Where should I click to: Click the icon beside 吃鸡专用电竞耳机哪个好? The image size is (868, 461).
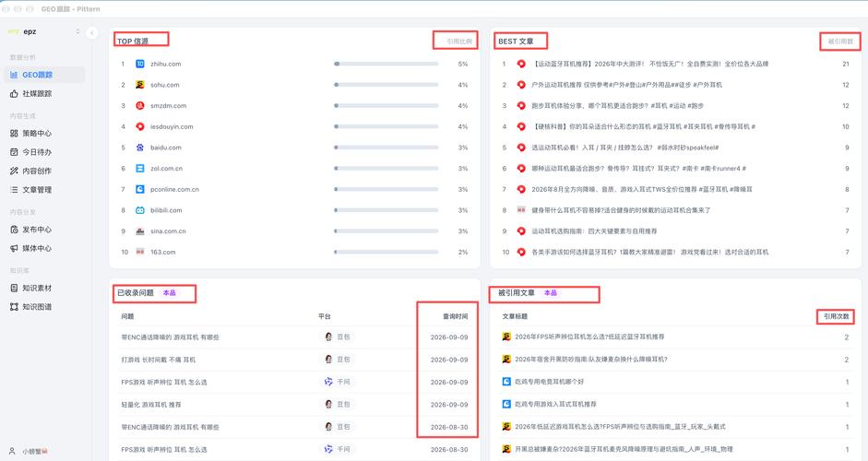point(506,382)
